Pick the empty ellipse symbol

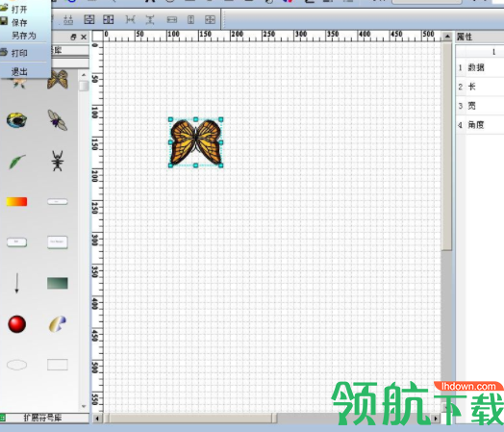click(16, 365)
